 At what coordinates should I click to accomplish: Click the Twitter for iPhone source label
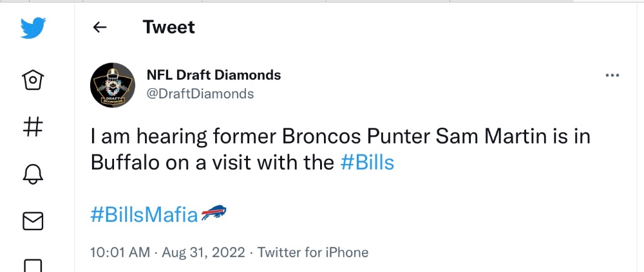(312, 252)
